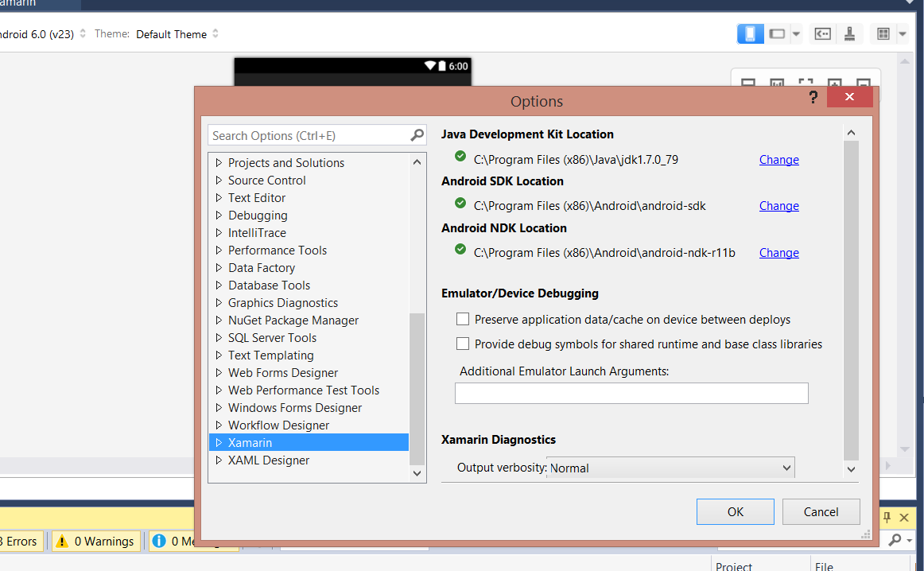Screen dimensions: 924x571
Task: Open the Theme selector arrows
Action: [x=215, y=33]
